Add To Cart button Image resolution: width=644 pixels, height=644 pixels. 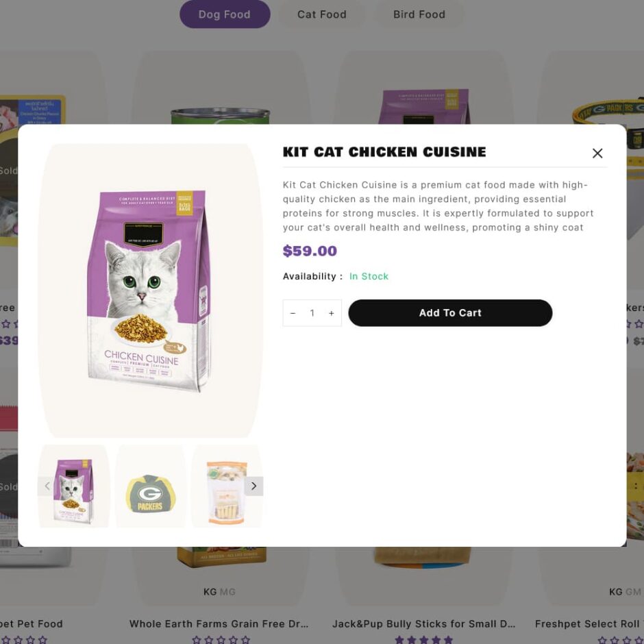pyautogui.click(x=450, y=313)
